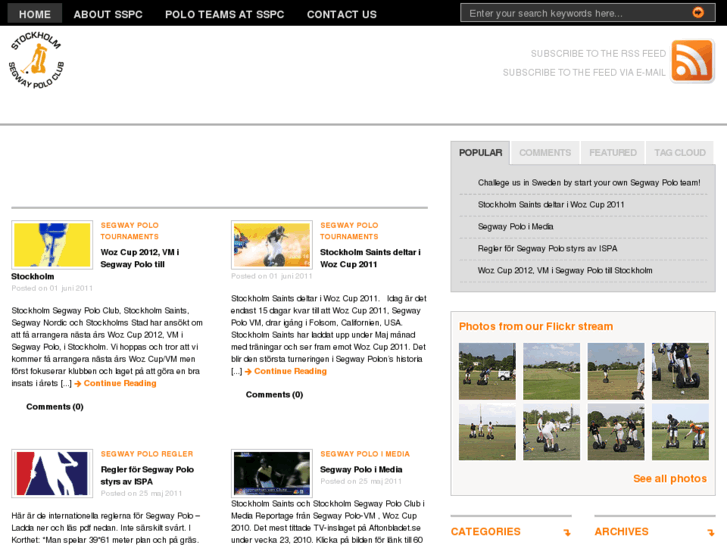Open the Stockholm Segway Polo Club logo
The width and height of the screenshot is (727, 545).
[36, 60]
